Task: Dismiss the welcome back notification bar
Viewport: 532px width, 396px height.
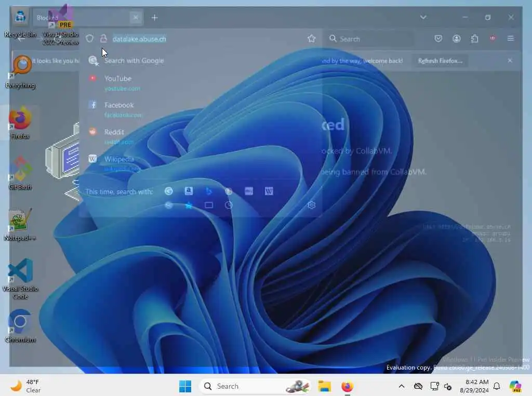Action: tap(510, 60)
